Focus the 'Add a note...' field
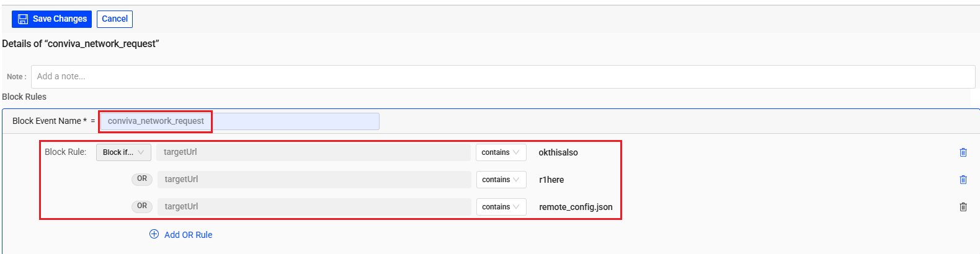 tap(502, 77)
